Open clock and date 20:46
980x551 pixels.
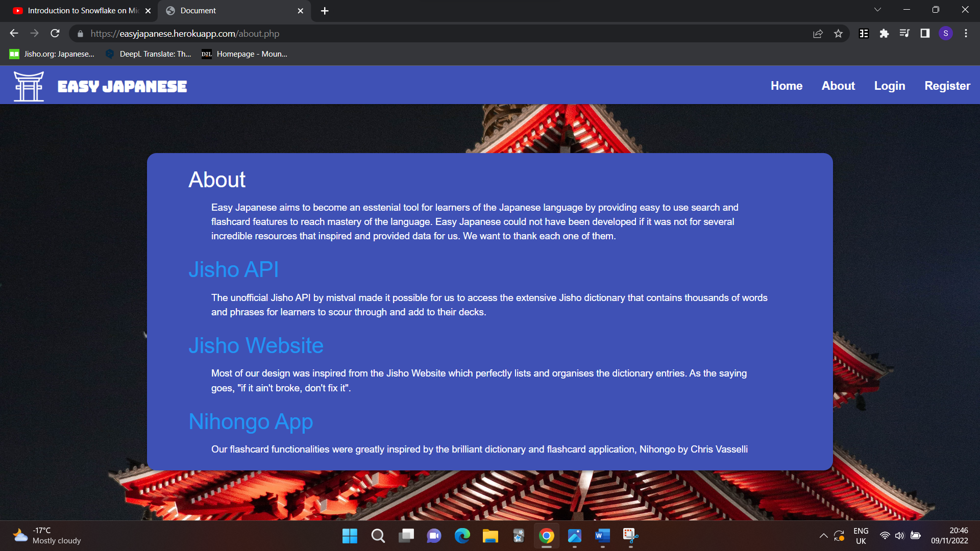point(949,536)
